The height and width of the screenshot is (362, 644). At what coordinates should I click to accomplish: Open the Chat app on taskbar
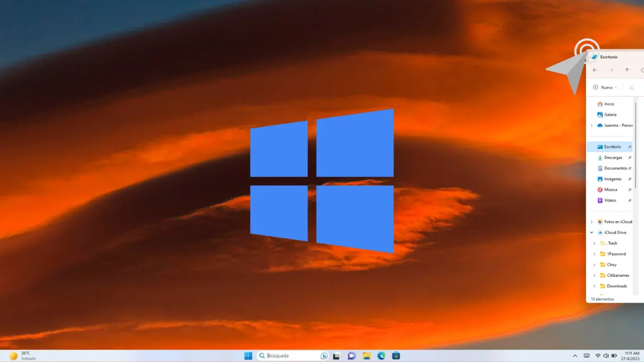(352, 356)
